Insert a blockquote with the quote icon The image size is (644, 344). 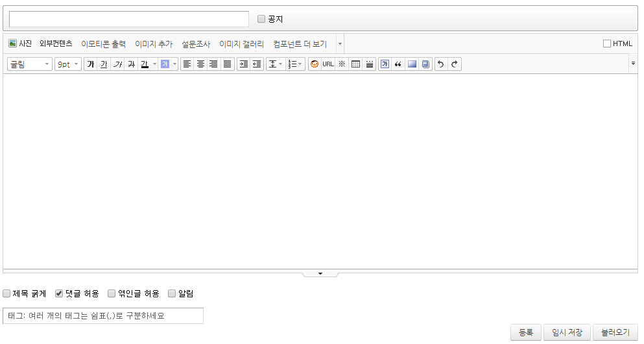tap(398, 64)
